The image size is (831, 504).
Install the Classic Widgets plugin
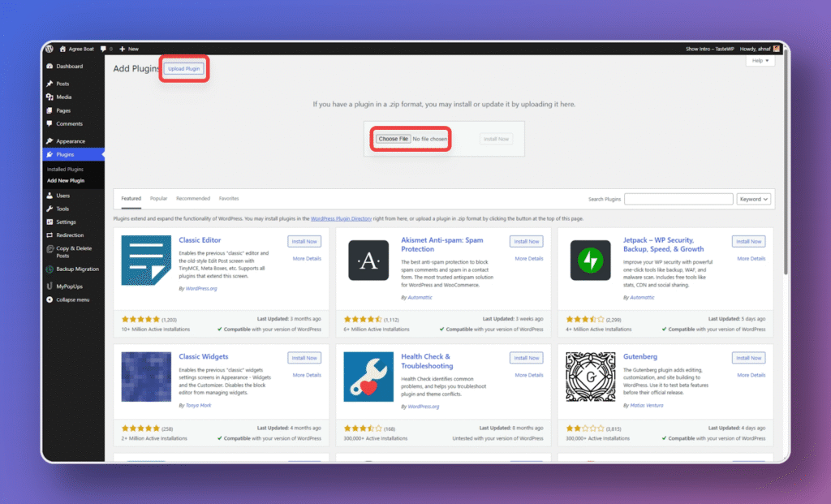[x=304, y=358]
